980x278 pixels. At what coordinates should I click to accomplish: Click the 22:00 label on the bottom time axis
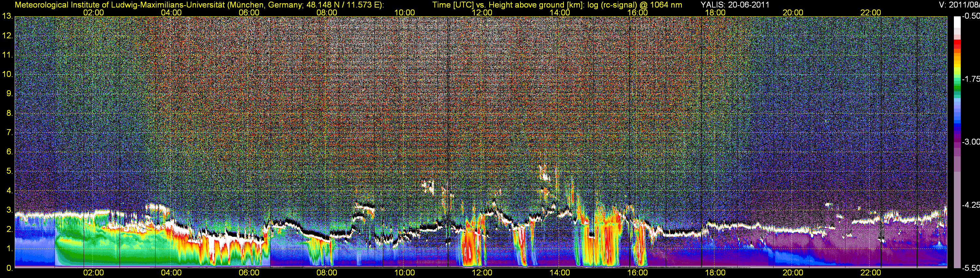click(x=871, y=273)
